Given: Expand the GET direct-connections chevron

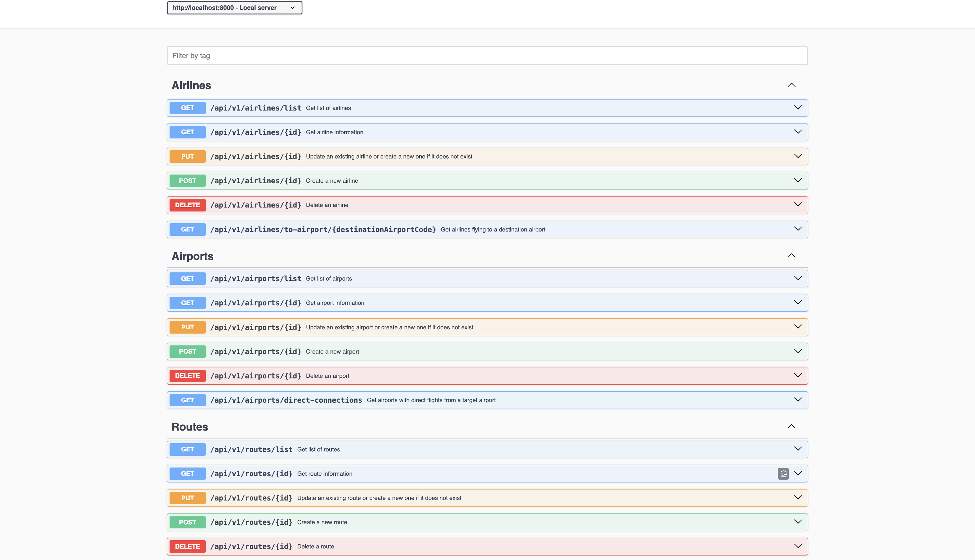Looking at the screenshot, I should [x=798, y=400].
